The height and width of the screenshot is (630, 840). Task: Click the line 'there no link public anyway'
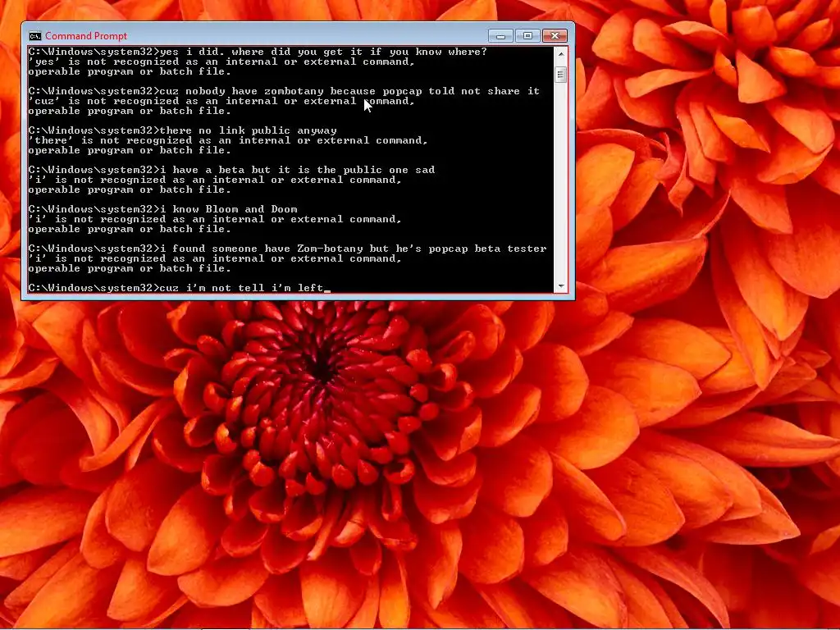pyautogui.click(x=183, y=130)
